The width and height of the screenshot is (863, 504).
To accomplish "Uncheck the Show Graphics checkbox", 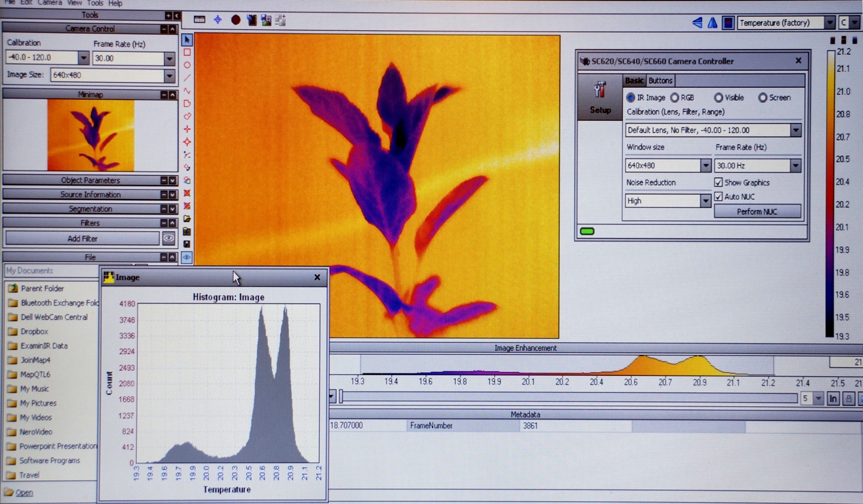I will pos(718,182).
